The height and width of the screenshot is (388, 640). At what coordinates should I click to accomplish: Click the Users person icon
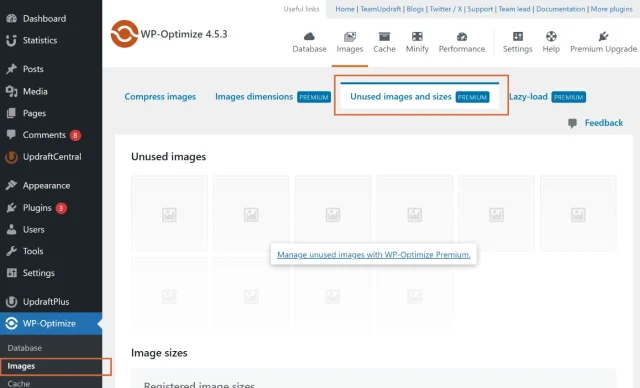pyautogui.click(x=11, y=229)
